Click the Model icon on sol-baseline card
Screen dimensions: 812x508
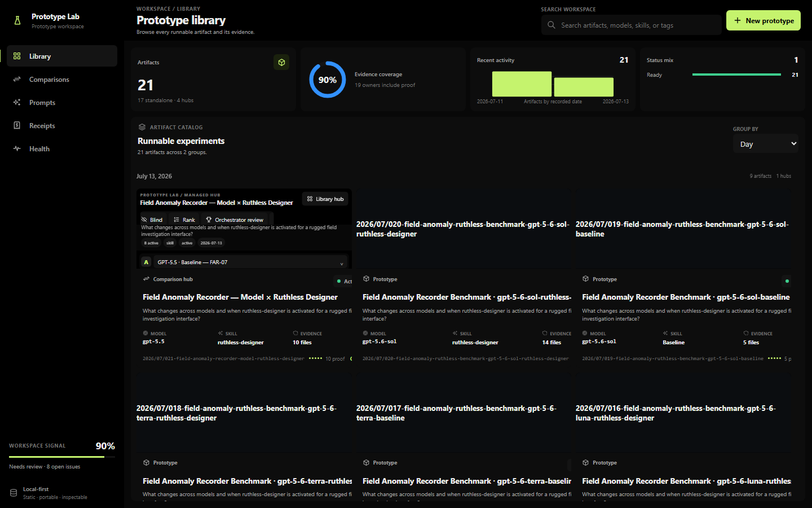pos(585,333)
